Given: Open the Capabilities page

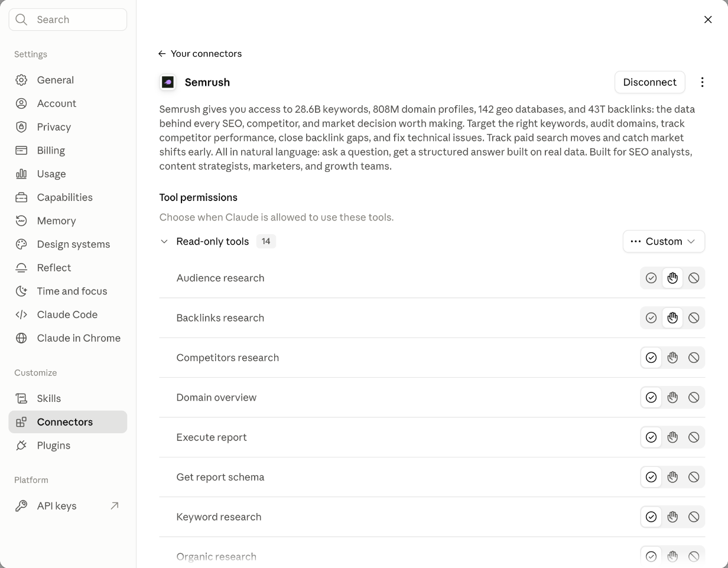Looking at the screenshot, I should (68, 197).
